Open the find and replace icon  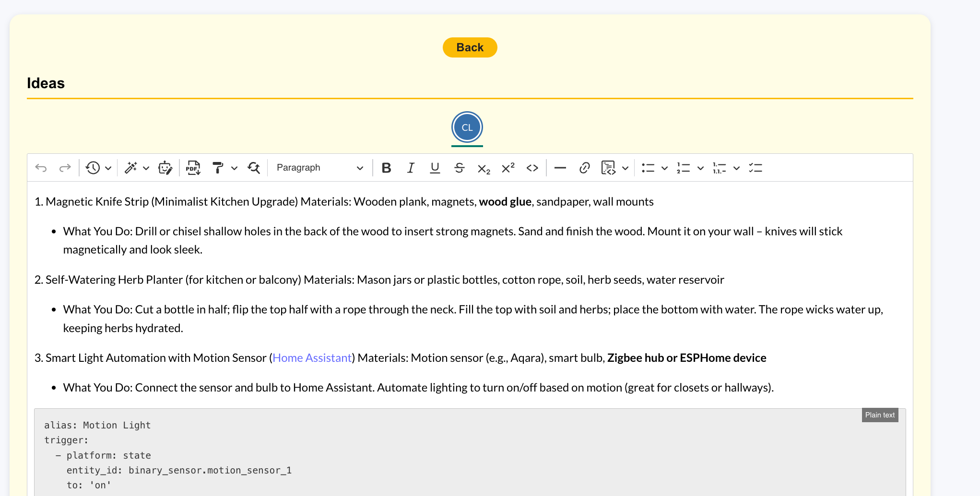pos(254,168)
